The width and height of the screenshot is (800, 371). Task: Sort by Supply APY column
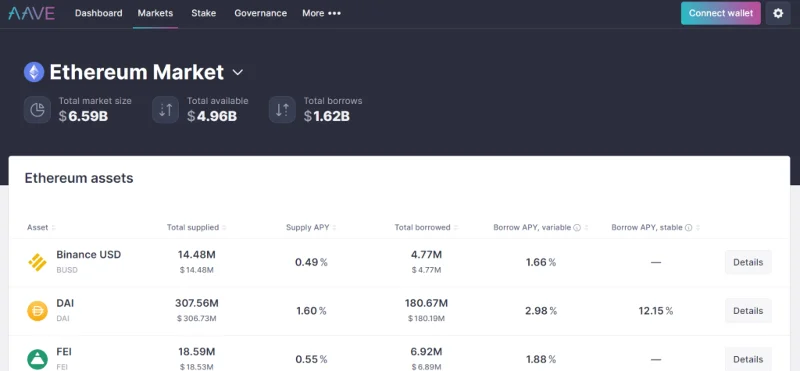click(311, 228)
